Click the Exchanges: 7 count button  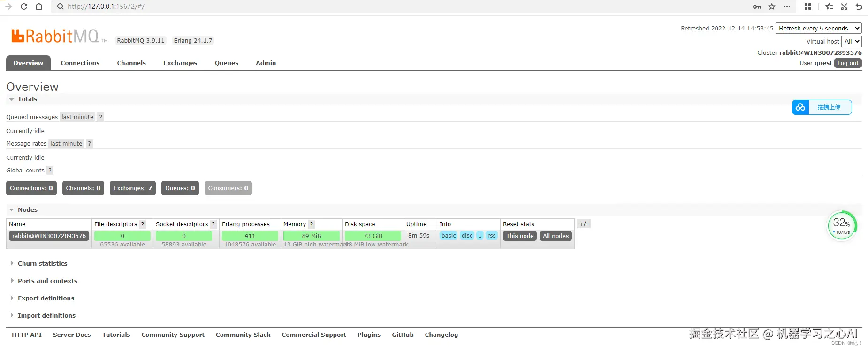[133, 188]
